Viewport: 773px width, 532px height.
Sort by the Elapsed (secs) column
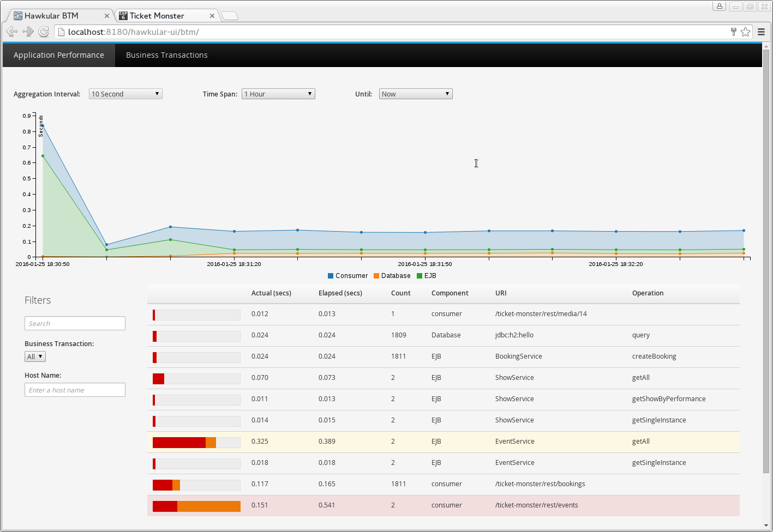pos(340,293)
